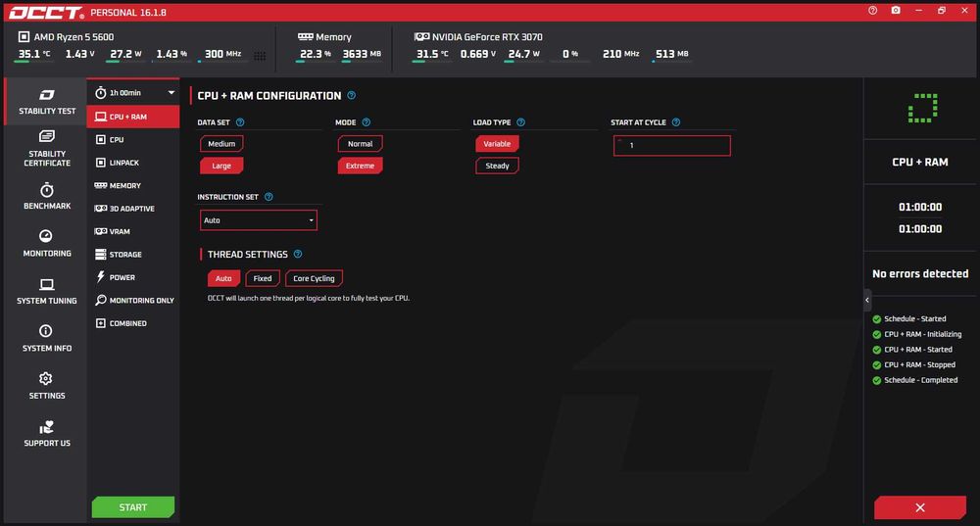Set mode to Extreme
The width and height of the screenshot is (980, 526).
click(360, 166)
